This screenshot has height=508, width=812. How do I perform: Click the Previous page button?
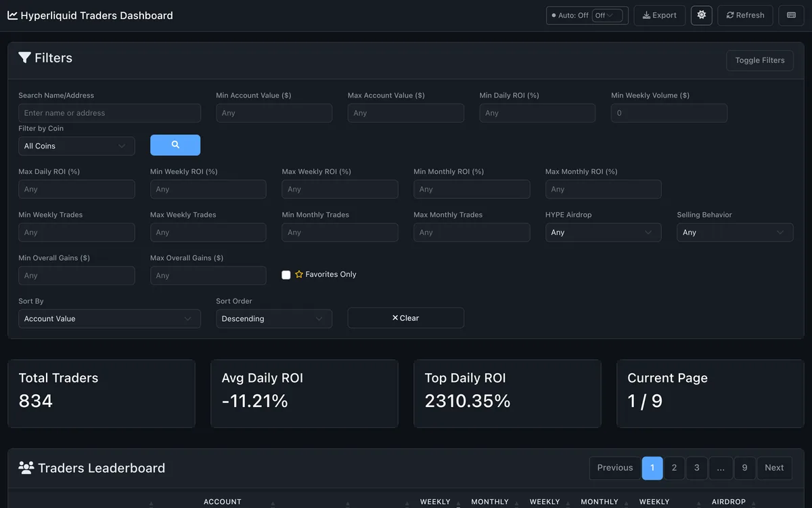coord(615,467)
